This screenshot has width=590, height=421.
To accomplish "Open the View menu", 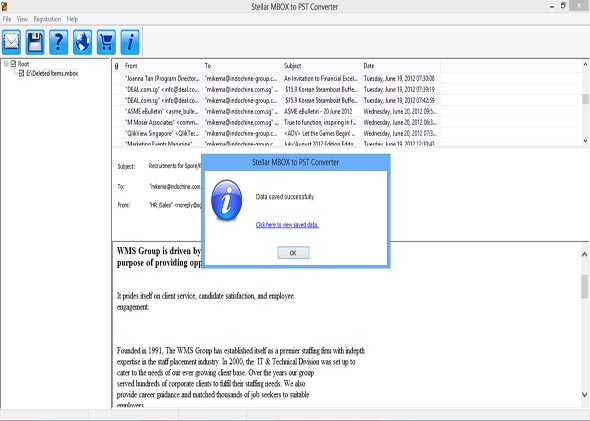I will pyautogui.click(x=22, y=19).
